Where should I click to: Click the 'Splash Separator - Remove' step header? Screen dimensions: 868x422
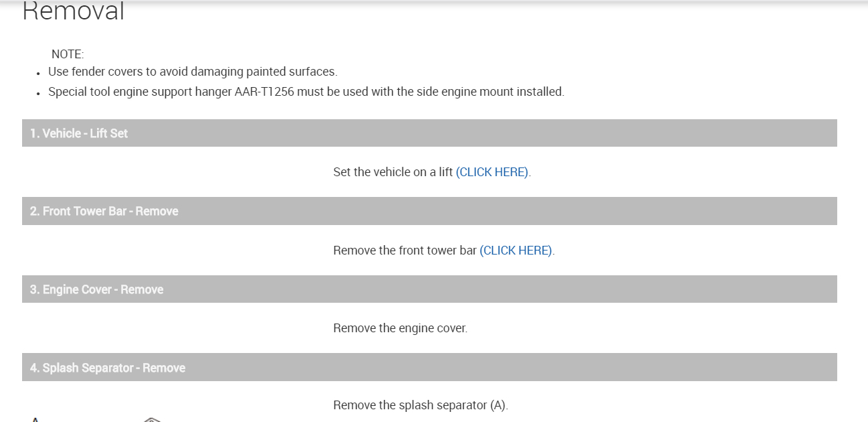coord(107,368)
